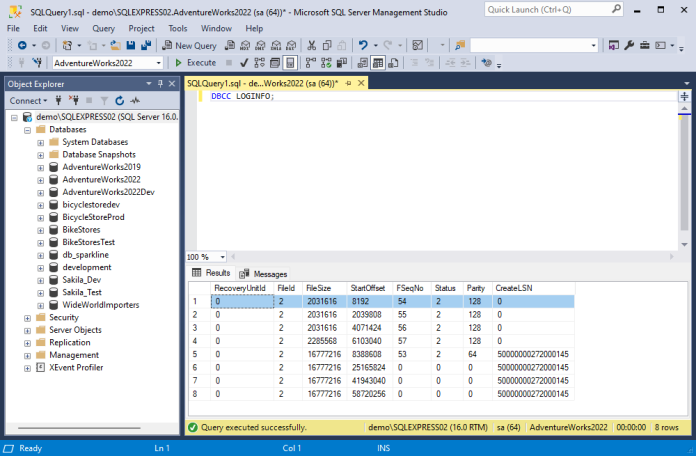
Task: Click the Results to Text icon
Action: [x=363, y=63]
